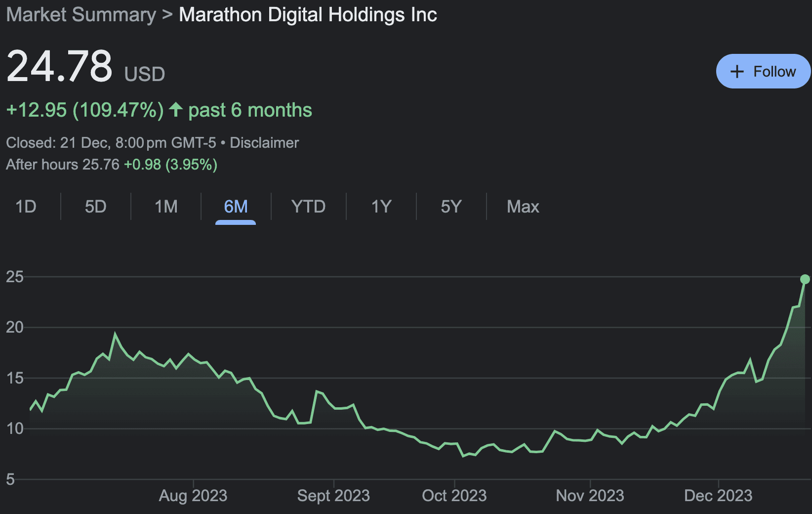This screenshot has width=812, height=514.
Task: Click the 'Oct 2023' axis label
Action: click(x=454, y=496)
